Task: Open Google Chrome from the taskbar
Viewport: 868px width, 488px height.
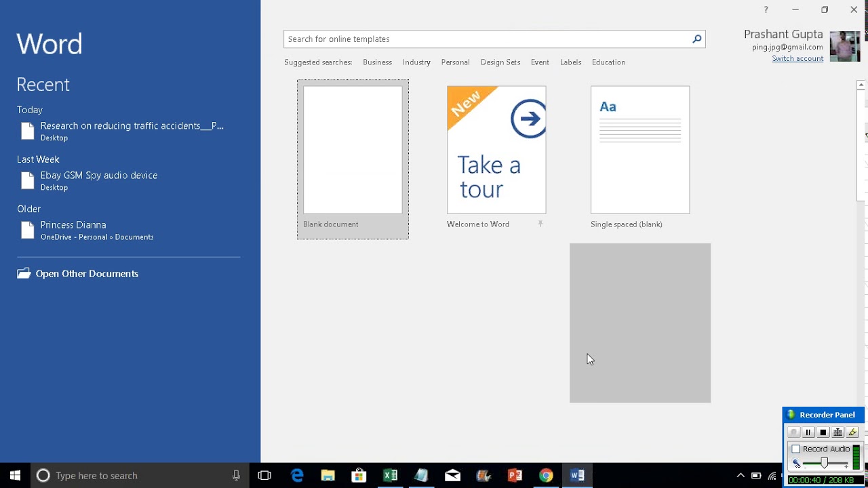Action: [546, 475]
